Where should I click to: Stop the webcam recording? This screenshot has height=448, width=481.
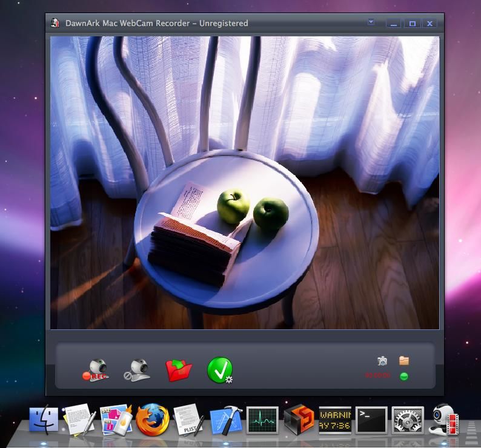coord(137,370)
